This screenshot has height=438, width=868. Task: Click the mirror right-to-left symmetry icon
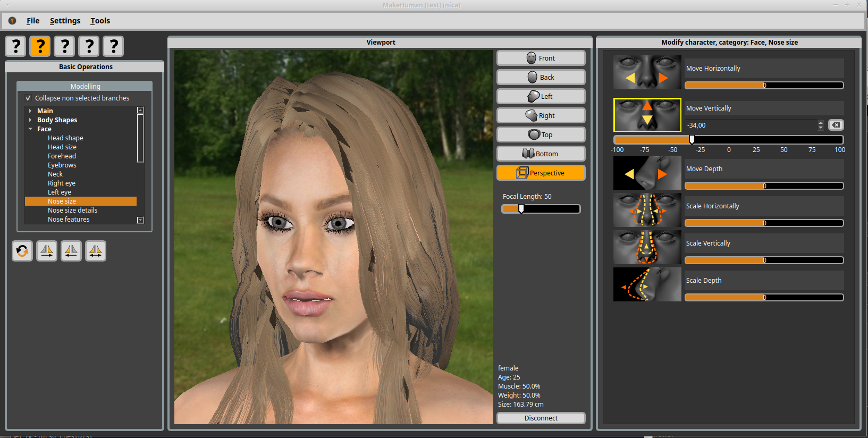pyautogui.click(x=71, y=251)
